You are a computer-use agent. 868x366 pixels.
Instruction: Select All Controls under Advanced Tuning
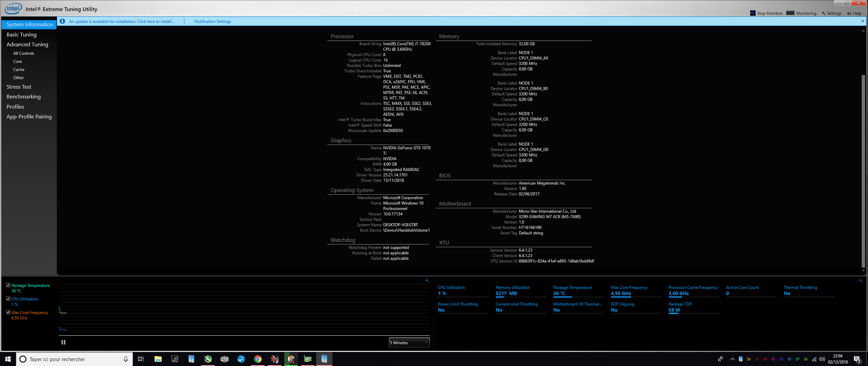pyautogui.click(x=24, y=53)
